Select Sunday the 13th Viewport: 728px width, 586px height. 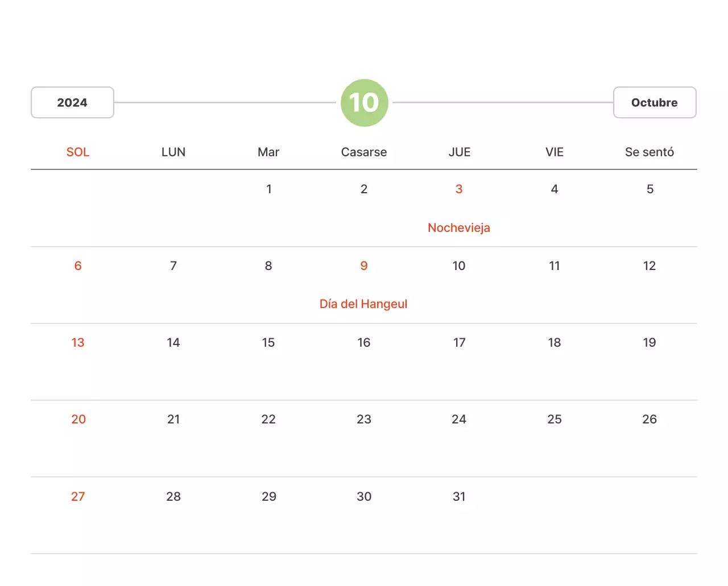(x=78, y=342)
